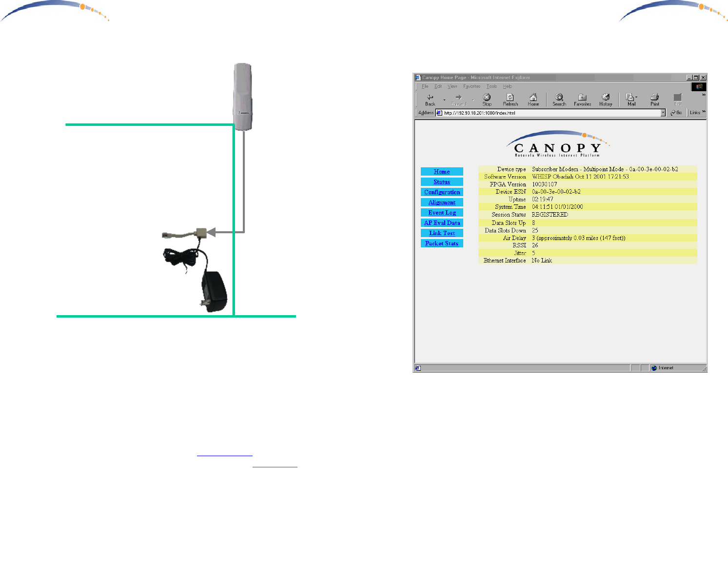This screenshot has width=728, height=562.
Task: Click the Internet zone globe in the status bar
Action: 654,368
